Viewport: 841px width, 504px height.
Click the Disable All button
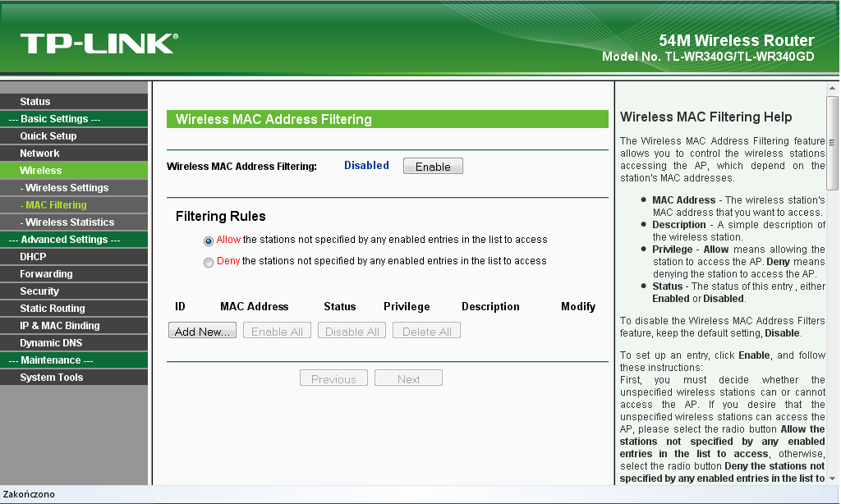[x=352, y=331]
